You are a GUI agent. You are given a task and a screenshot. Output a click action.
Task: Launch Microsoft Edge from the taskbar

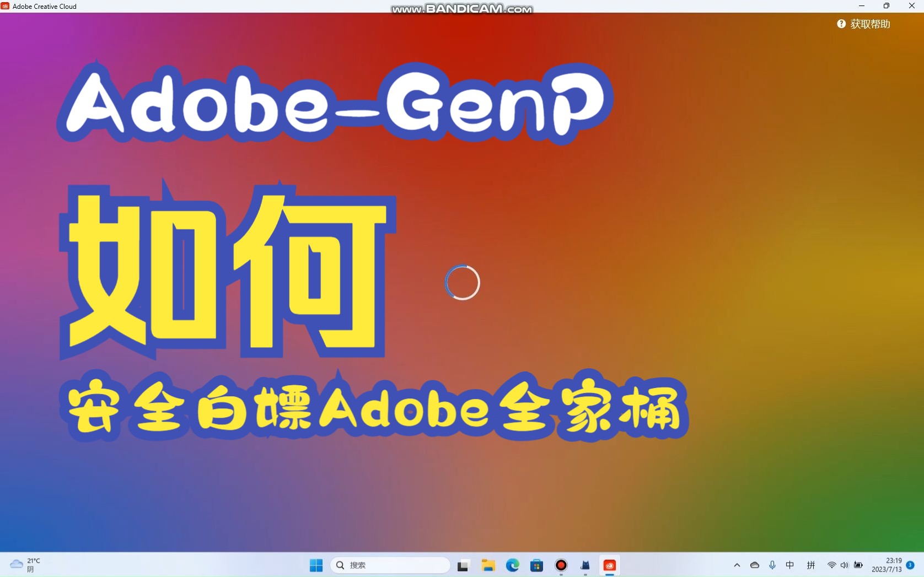[513, 565]
